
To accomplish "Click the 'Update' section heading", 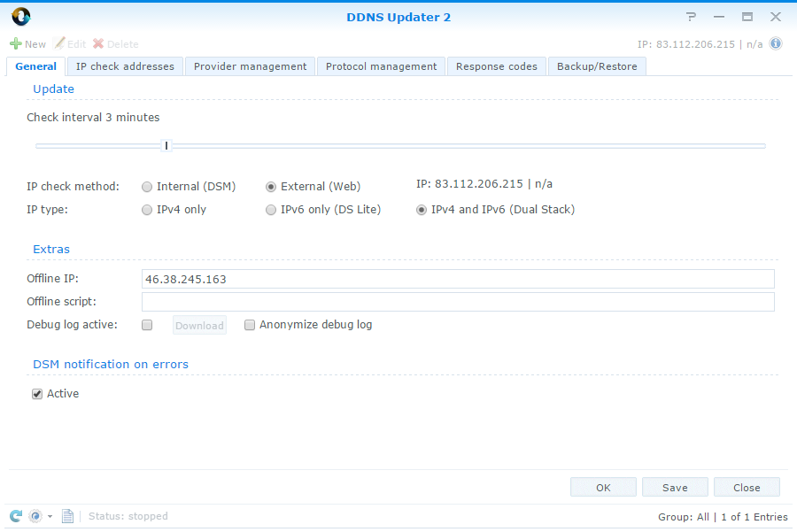I will (53, 89).
